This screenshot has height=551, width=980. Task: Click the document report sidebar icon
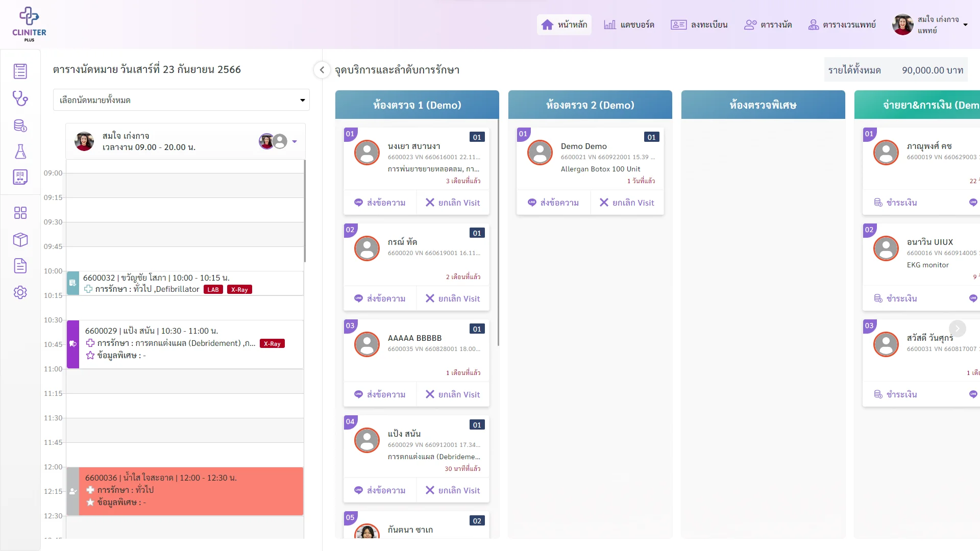pyautogui.click(x=20, y=266)
